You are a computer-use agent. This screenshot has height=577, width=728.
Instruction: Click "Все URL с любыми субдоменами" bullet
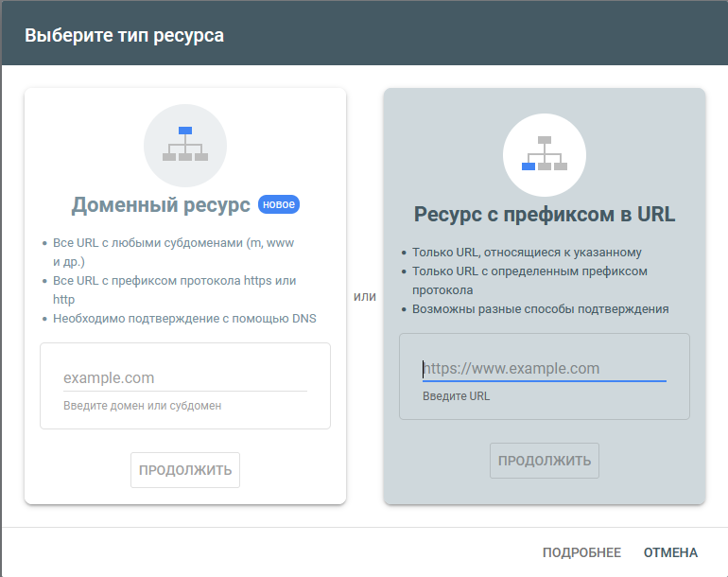click(x=173, y=253)
